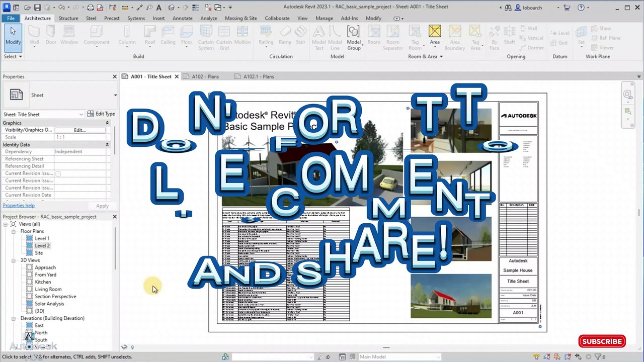Click the Undo icon
This screenshot has width=644, height=362.
(x=61, y=8)
